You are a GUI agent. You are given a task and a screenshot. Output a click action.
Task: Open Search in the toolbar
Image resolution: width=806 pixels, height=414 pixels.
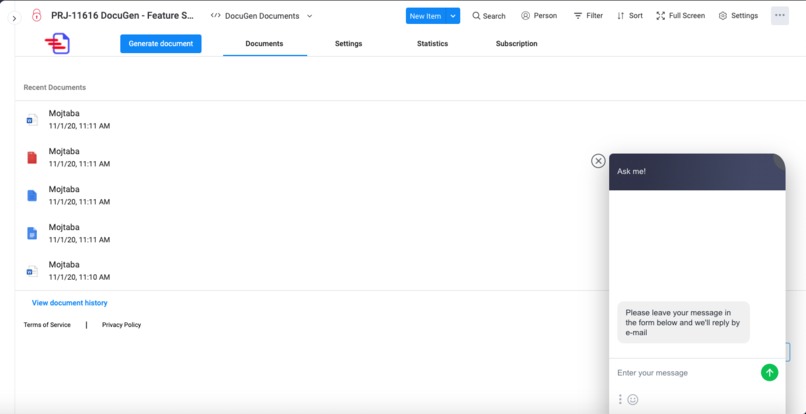click(x=489, y=16)
